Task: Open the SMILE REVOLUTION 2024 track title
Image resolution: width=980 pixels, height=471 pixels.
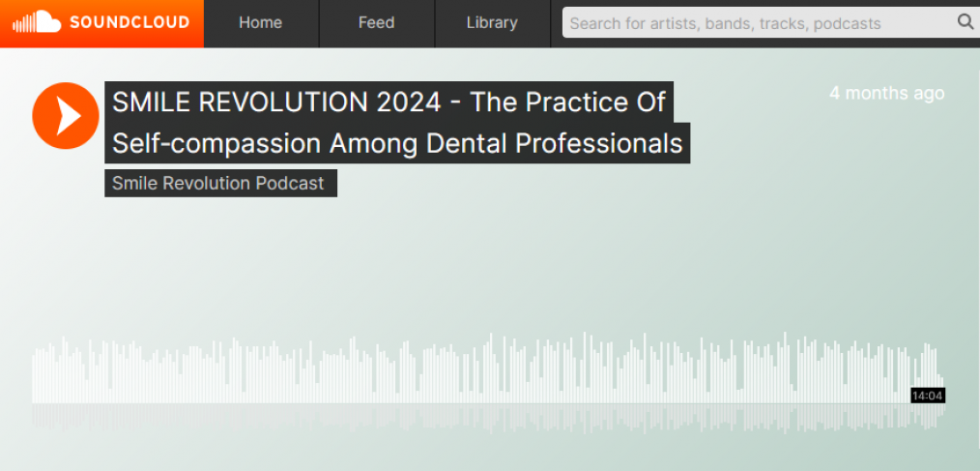Action: coord(397,123)
